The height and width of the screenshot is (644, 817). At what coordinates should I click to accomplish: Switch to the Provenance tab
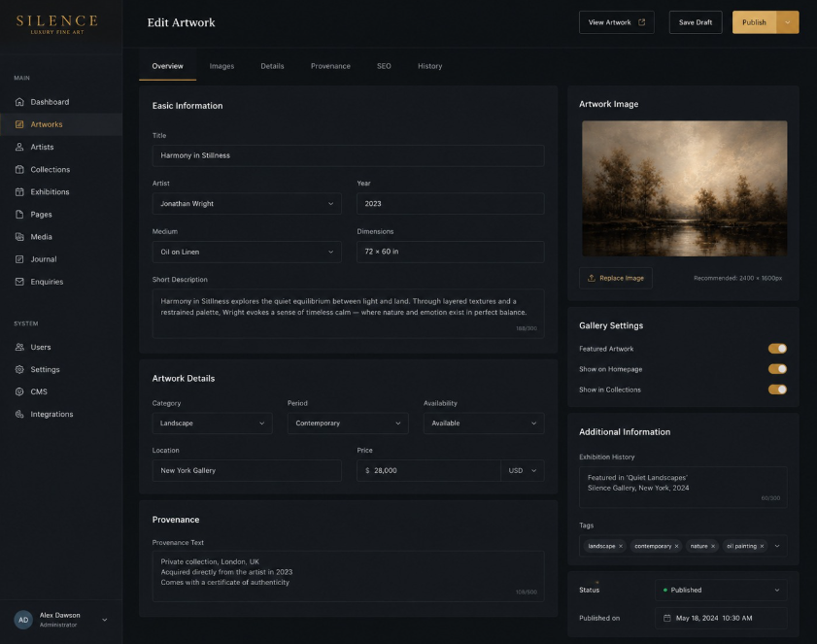coord(331,66)
